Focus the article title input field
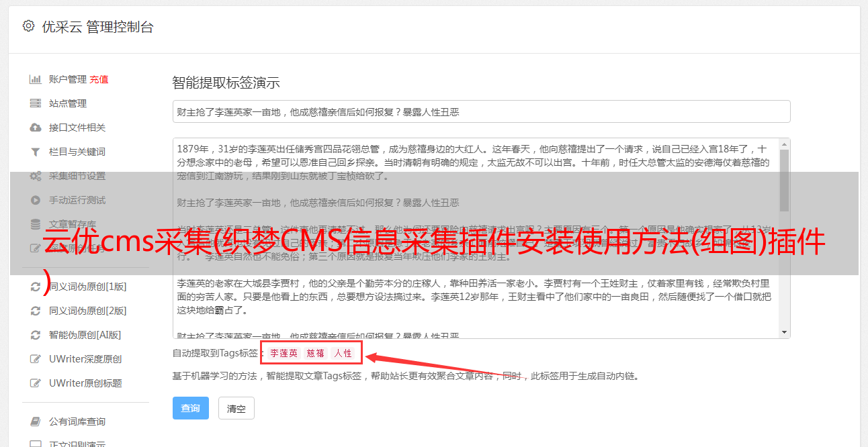 481,111
